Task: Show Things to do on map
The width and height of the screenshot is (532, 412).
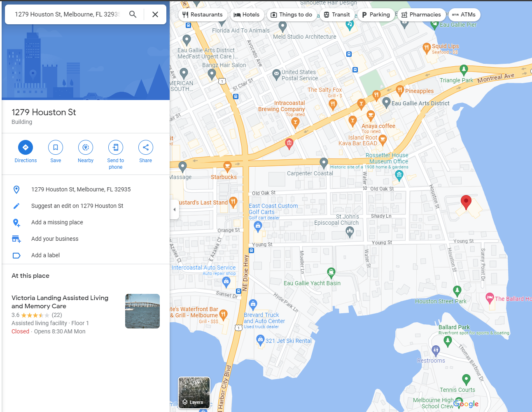Action: click(x=292, y=15)
